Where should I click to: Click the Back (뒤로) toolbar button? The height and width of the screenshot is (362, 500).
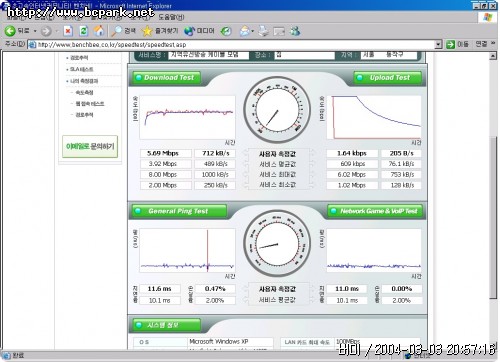[x=17, y=31]
